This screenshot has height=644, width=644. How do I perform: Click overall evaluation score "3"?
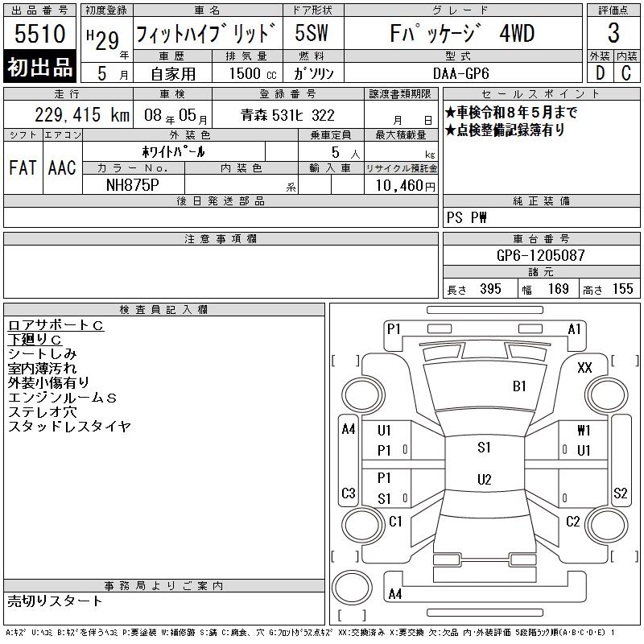coord(613,33)
